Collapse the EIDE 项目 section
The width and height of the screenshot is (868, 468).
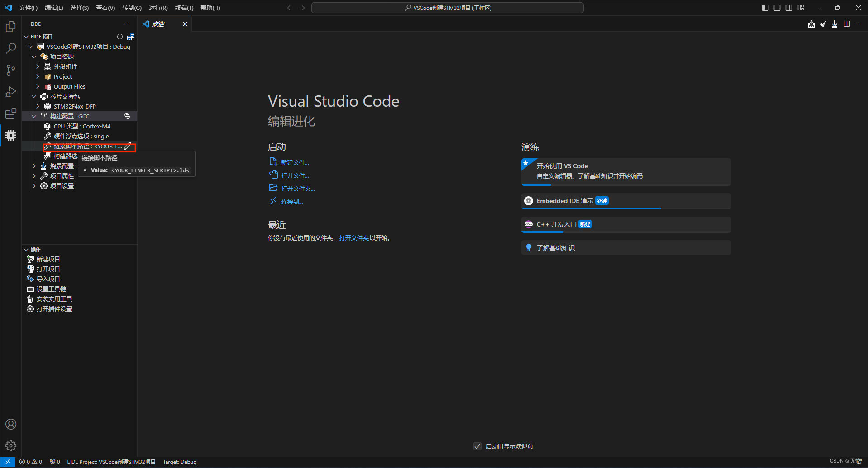[x=26, y=37]
